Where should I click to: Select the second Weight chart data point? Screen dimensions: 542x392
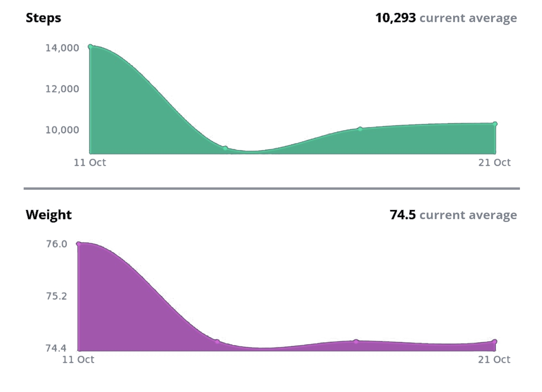click(x=217, y=342)
